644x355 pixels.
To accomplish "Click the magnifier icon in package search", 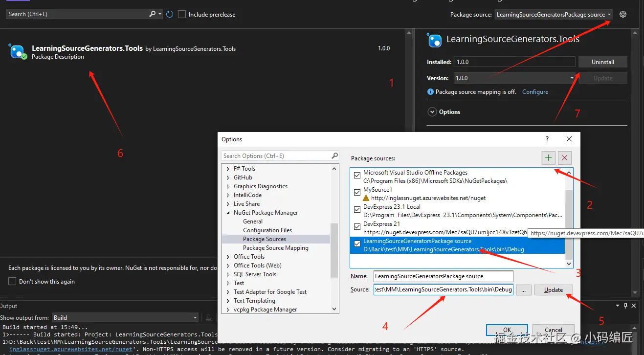I will pos(153,14).
